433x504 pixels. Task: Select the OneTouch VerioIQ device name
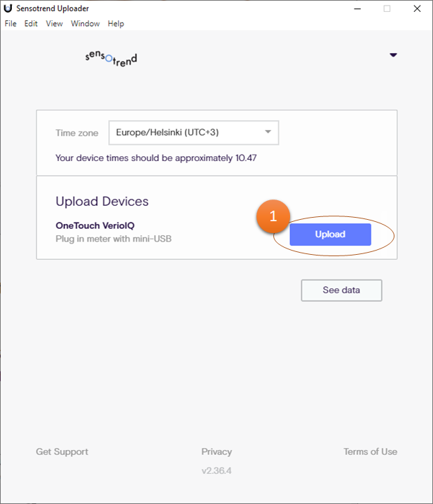click(x=94, y=226)
